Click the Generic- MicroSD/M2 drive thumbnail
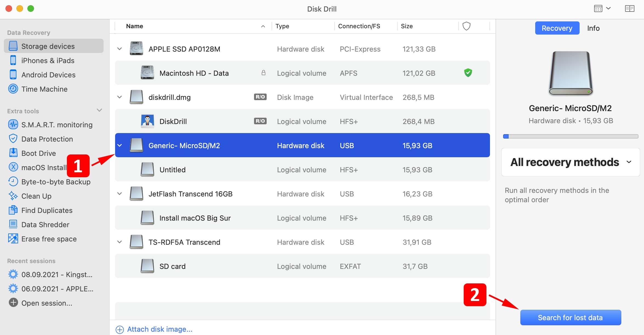The width and height of the screenshot is (644, 335). click(x=571, y=73)
